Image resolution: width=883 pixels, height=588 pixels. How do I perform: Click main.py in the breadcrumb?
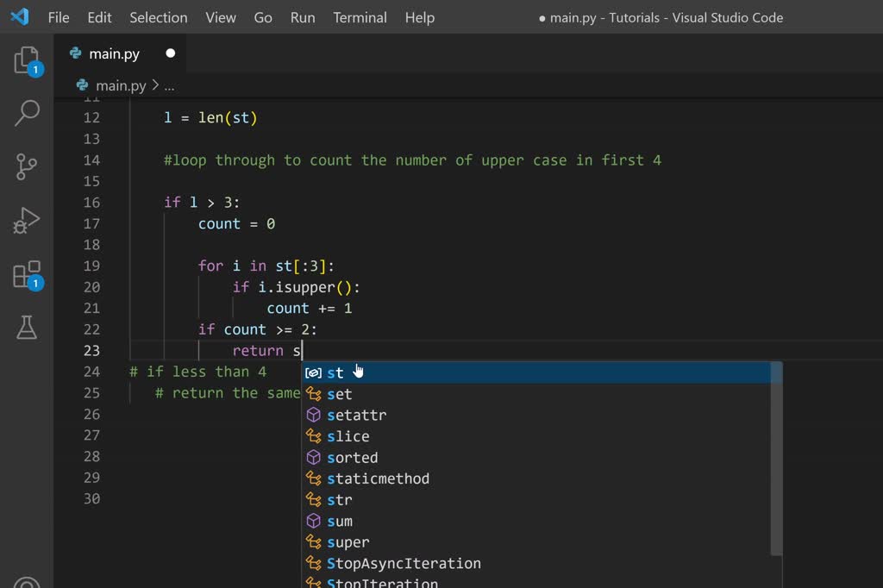coord(121,85)
